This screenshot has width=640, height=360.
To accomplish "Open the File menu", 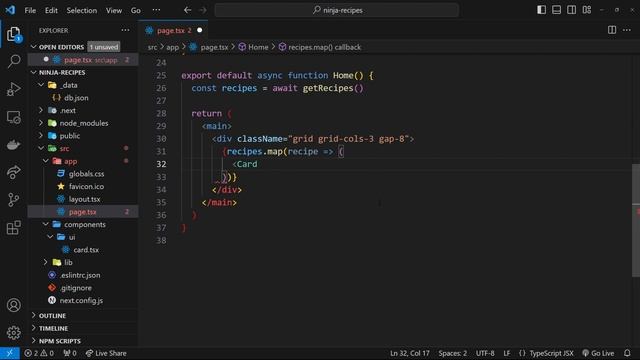I will [x=30, y=10].
